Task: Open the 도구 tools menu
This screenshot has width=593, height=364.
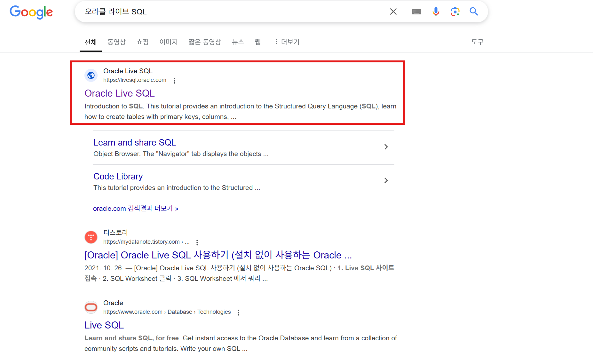Action: click(x=477, y=42)
